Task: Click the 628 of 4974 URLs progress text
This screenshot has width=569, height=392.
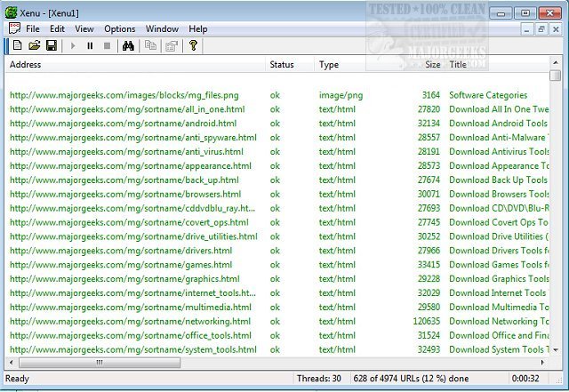Action: 411,379
